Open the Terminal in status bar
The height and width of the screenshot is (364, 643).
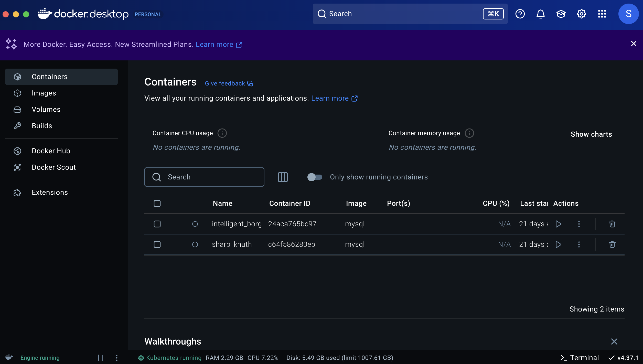[x=580, y=358]
